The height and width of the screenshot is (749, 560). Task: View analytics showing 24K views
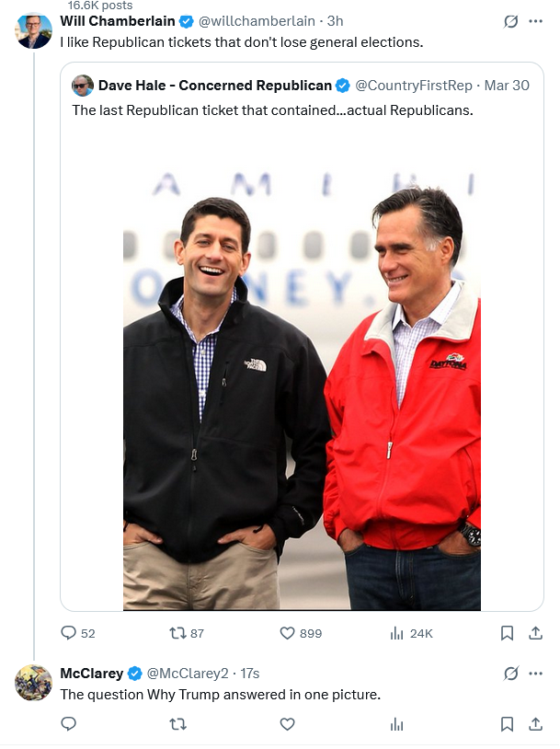(x=397, y=633)
